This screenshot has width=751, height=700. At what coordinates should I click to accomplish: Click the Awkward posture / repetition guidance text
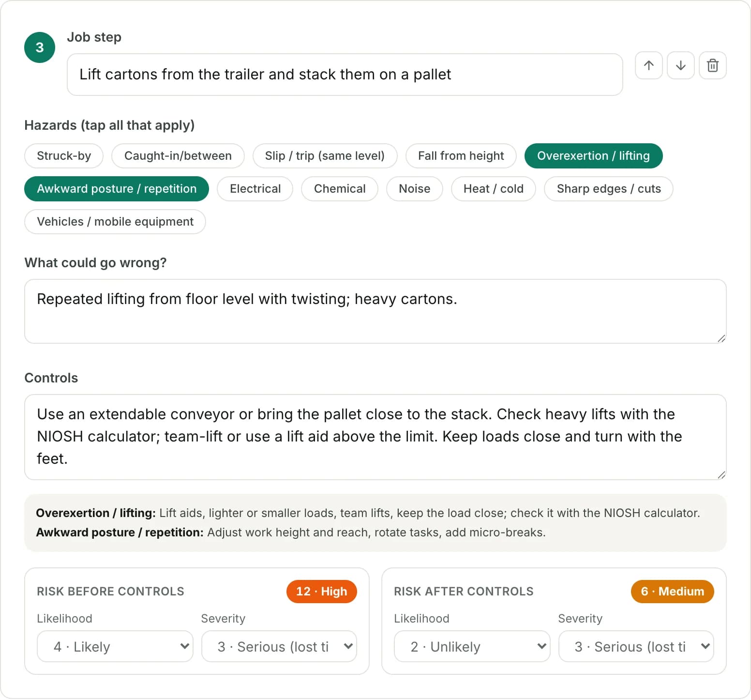click(x=291, y=533)
